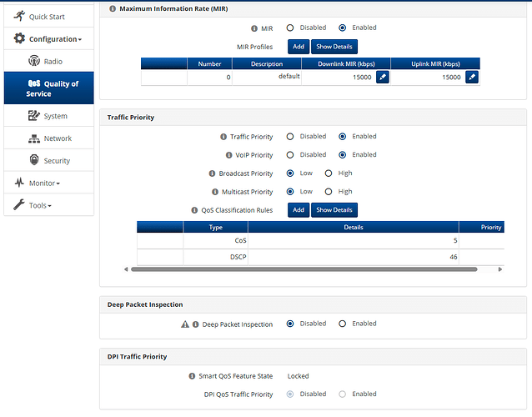Click the Security lock icon
The image size is (532, 417).
tap(34, 160)
